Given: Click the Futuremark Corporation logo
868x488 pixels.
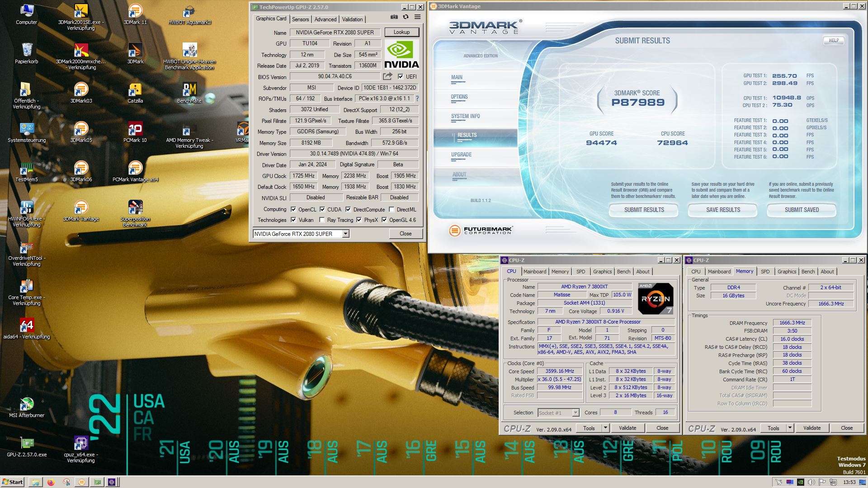Looking at the screenshot, I should (481, 231).
